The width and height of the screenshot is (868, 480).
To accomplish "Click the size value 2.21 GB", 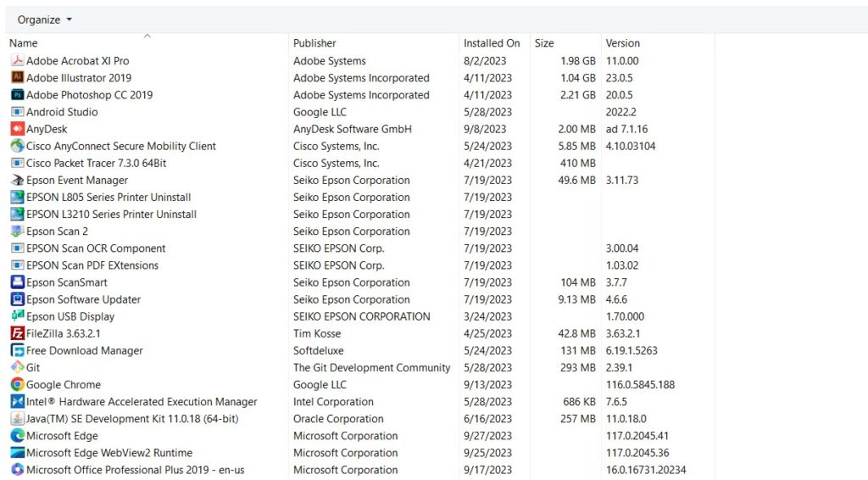I will 578,95.
